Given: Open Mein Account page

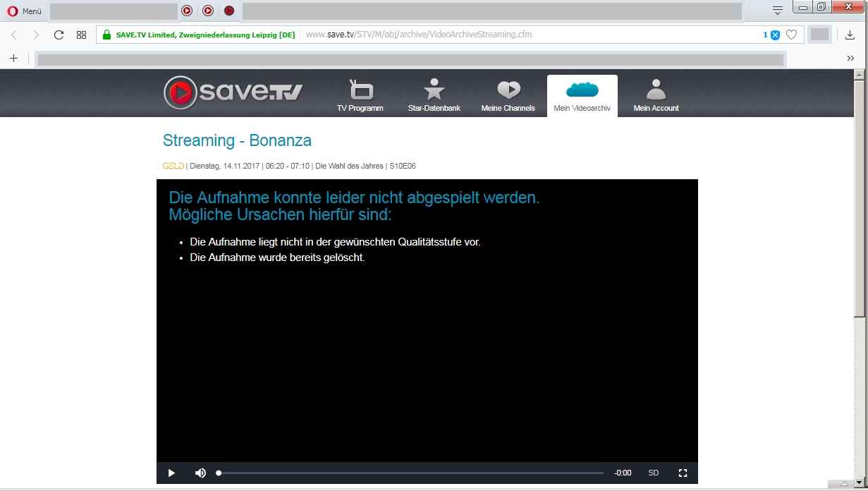Looking at the screenshot, I should [656, 95].
